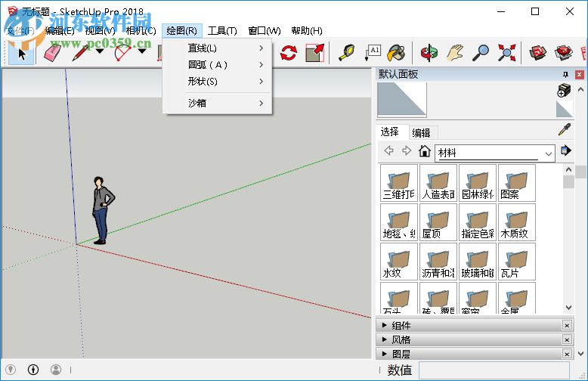Image resolution: width=588 pixels, height=381 pixels.
Task: Switch to the 编辑 tab
Action: [422, 133]
